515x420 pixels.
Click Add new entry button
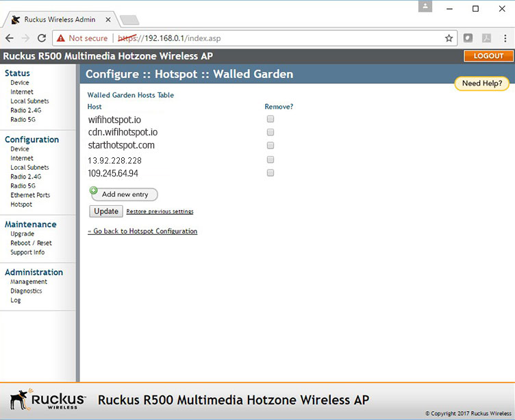click(x=125, y=194)
